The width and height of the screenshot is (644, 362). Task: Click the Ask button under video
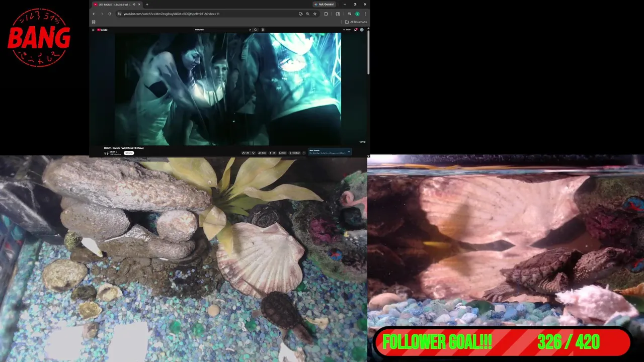pos(274,153)
